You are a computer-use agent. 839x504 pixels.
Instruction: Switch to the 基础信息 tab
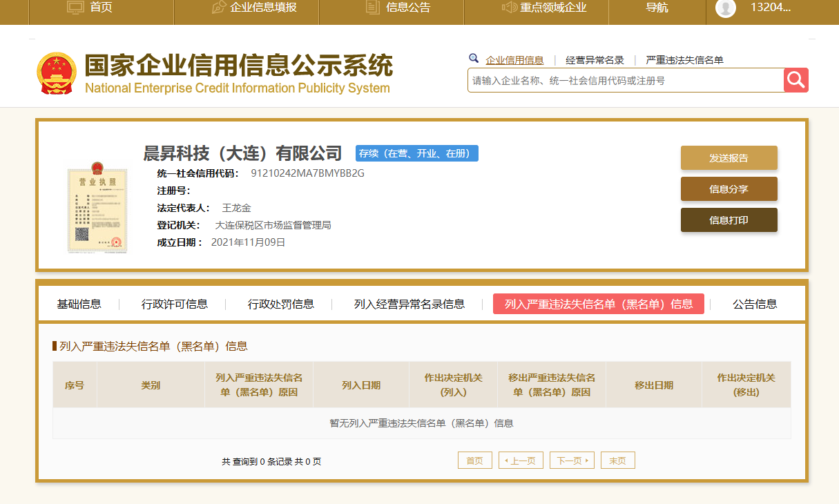pos(79,304)
